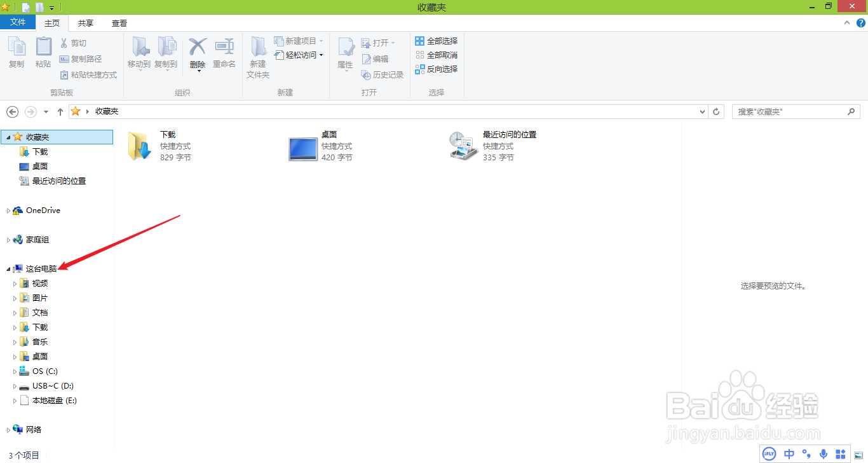The width and height of the screenshot is (868, 463).
Task: Click the 复制到 (Copy to) icon
Action: click(x=166, y=47)
